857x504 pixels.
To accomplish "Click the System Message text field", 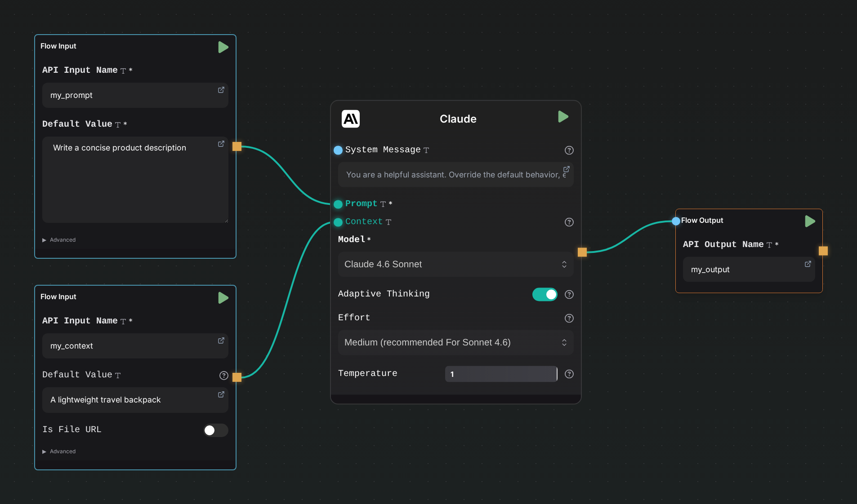I will [x=456, y=175].
